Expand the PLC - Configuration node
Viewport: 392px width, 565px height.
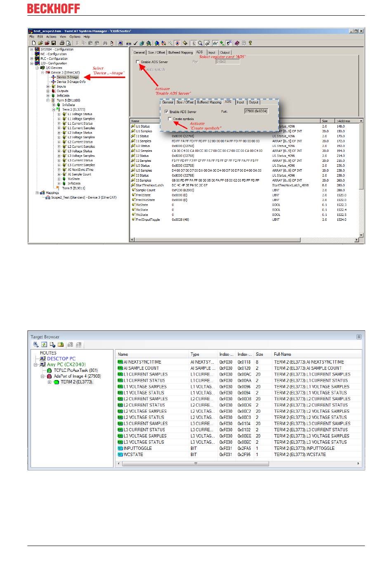32,59
